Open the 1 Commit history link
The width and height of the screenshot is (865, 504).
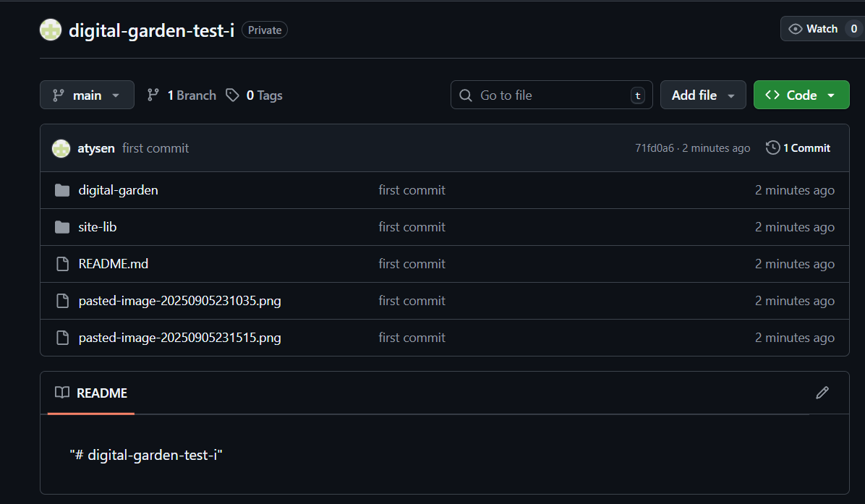[x=806, y=148]
